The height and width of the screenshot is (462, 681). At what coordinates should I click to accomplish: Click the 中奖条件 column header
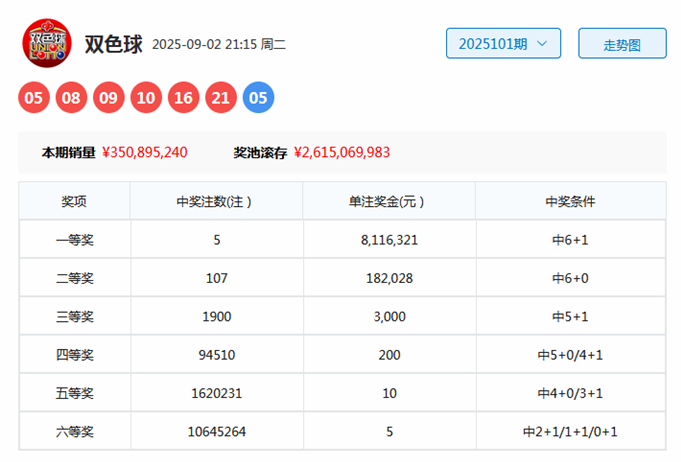[x=570, y=201]
